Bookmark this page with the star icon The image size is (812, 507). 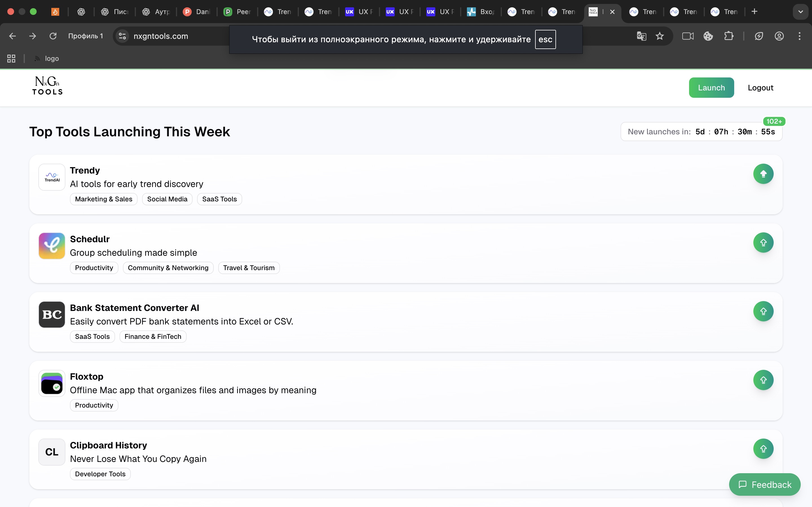click(x=659, y=36)
